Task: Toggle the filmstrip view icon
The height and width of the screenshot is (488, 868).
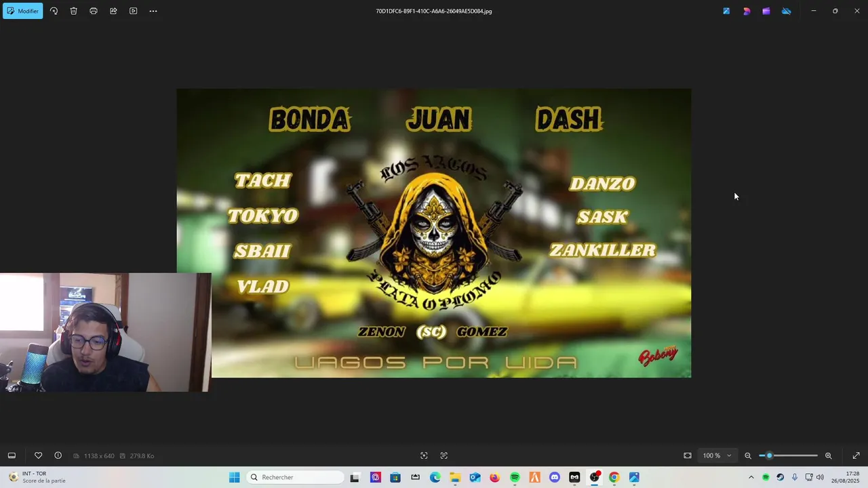Action: point(12,455)
